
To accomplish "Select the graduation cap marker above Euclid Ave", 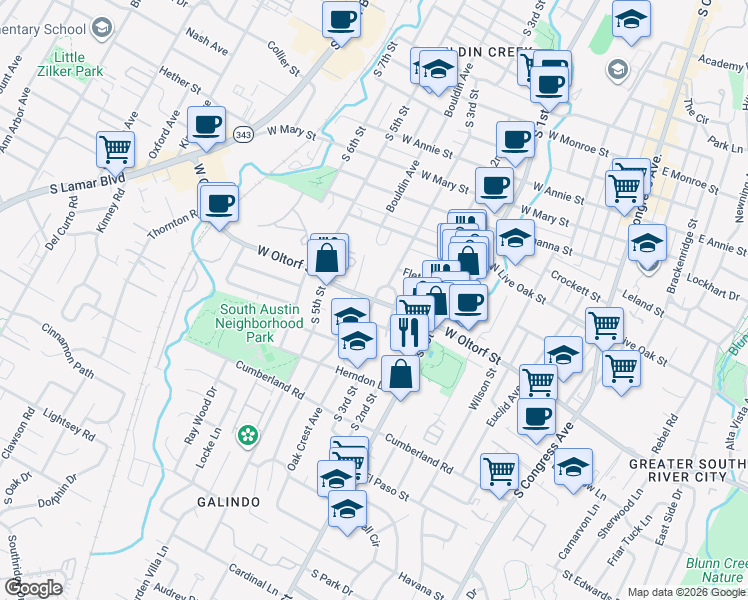I will pyautogui.click(x=563, y=356).
